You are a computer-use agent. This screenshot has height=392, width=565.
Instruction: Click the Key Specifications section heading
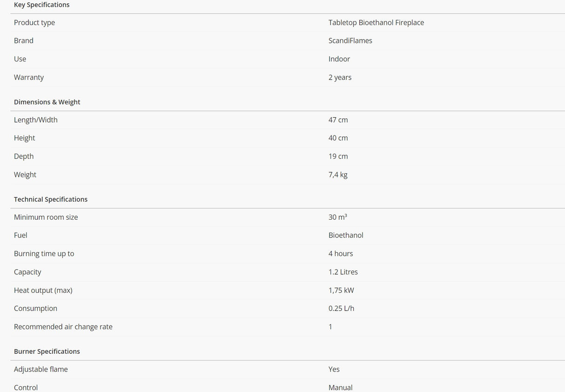41,5
